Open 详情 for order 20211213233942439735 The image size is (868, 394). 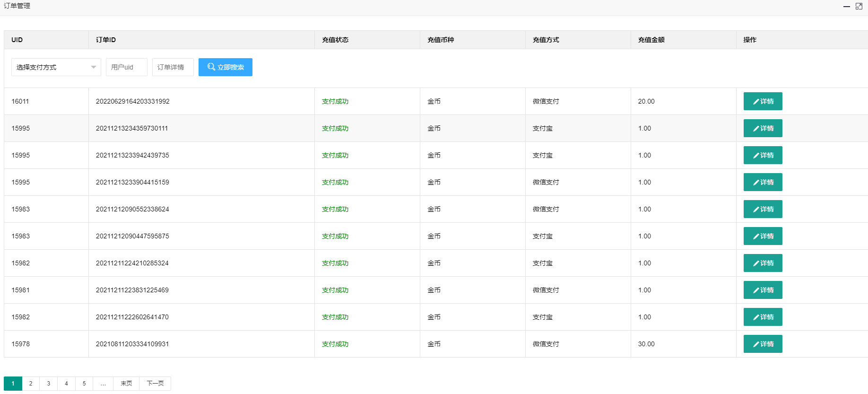[763, 155]
